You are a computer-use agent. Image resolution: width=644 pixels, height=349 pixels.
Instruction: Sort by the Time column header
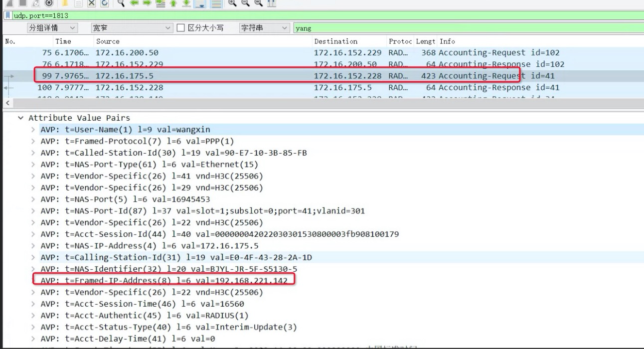pos(73,41)
